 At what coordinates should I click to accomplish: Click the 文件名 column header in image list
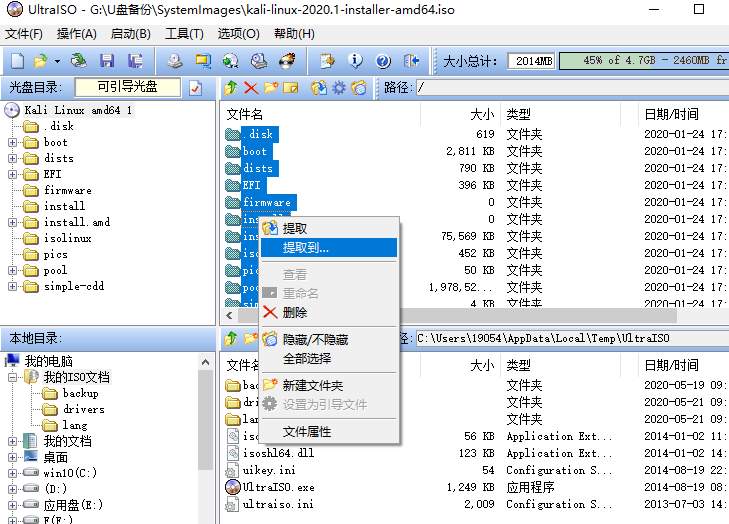point(321,114)
